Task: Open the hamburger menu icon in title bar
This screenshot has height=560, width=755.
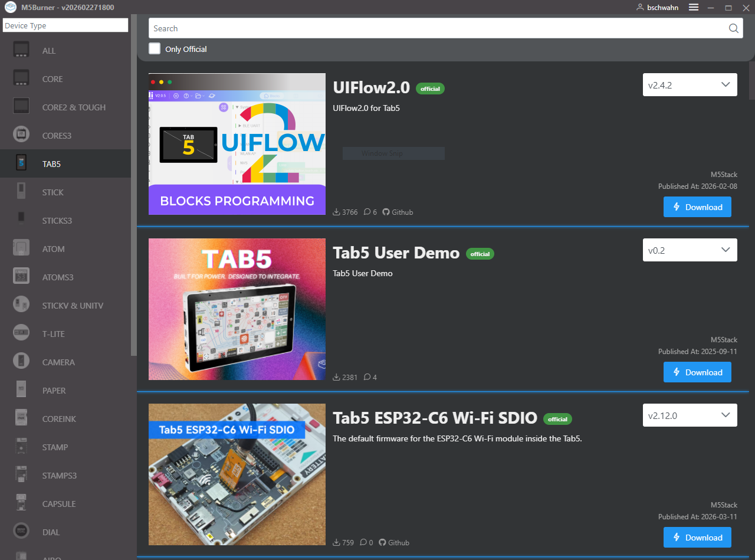Action: click(694, 8)
